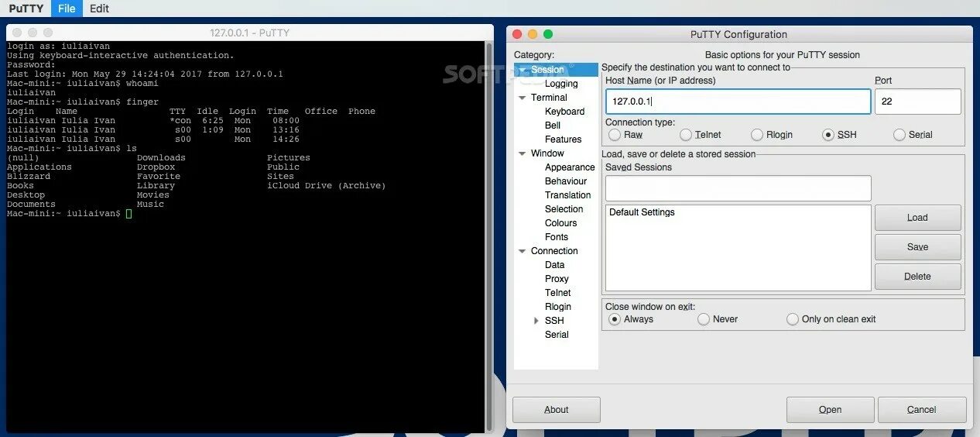The image size is (980, 437).
Task: Close the PuTTY Configuration window
Action: (x=516, y=34)
